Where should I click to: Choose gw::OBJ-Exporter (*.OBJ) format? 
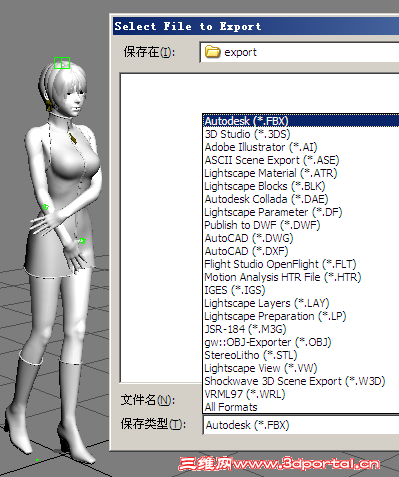(x=301, y=342)
